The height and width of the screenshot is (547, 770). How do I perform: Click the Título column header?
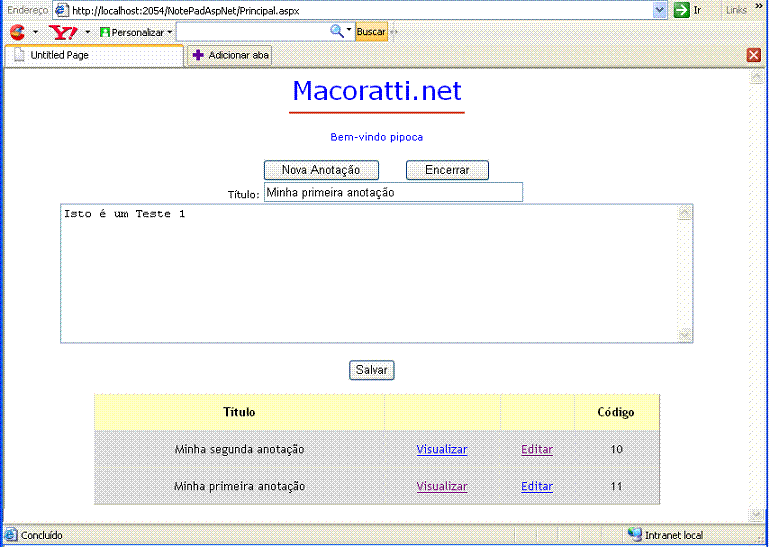[239, 412]
